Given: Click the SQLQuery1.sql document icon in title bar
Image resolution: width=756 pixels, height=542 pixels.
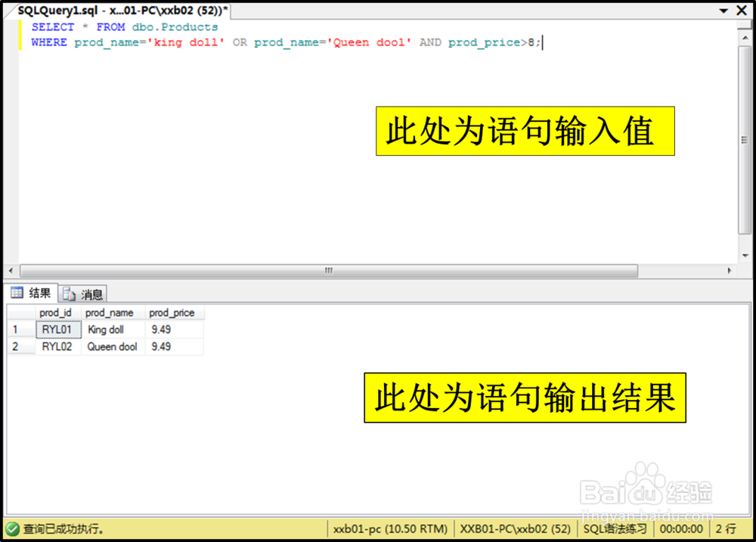Looking at the screenshot, I should click(8, 11).
